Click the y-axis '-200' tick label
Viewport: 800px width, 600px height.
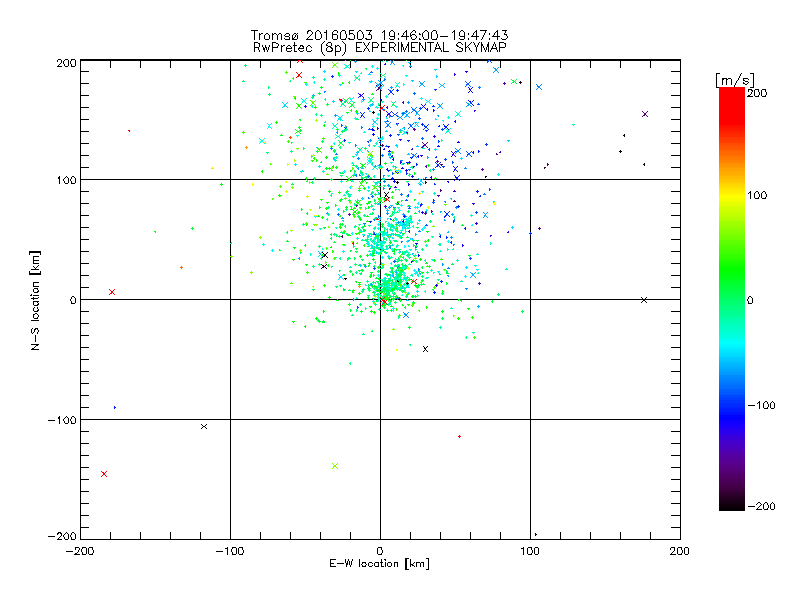[x=62, y=536]
